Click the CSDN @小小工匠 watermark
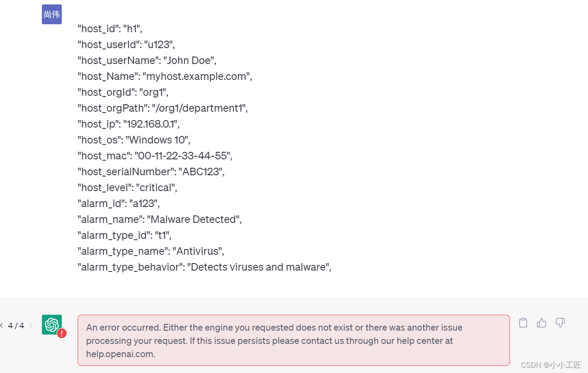The height and width of the screenshot is (373, 588). [551, 365]
